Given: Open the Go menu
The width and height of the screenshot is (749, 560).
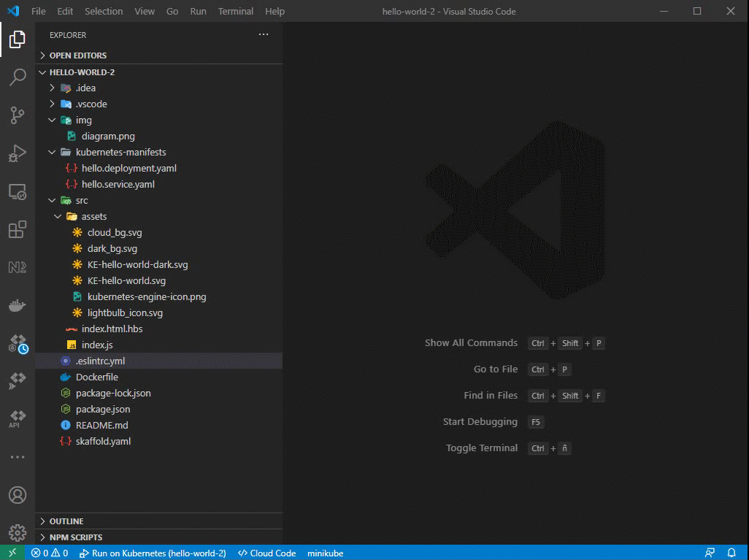Looking at the screenshot, I should tap(172, 11).
